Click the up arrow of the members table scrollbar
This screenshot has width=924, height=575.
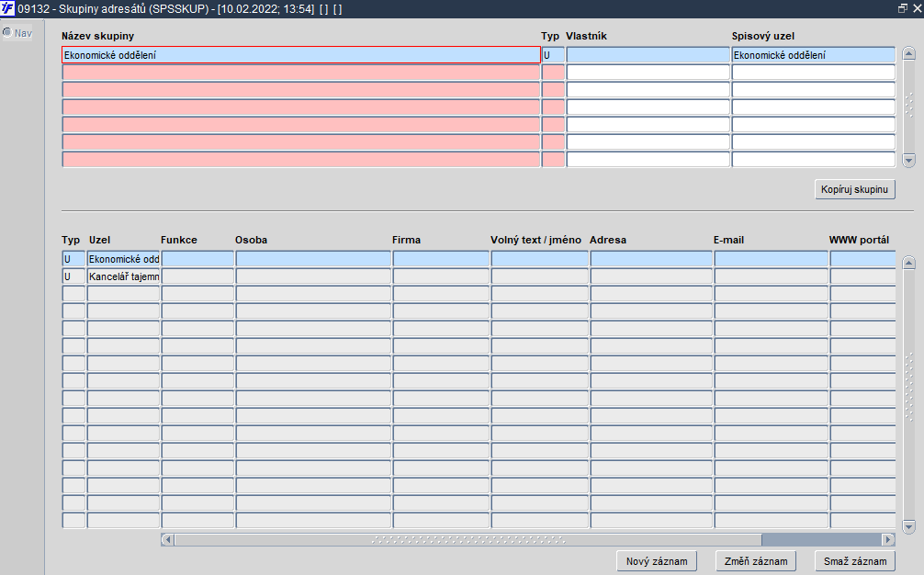[x=908, y=263]
